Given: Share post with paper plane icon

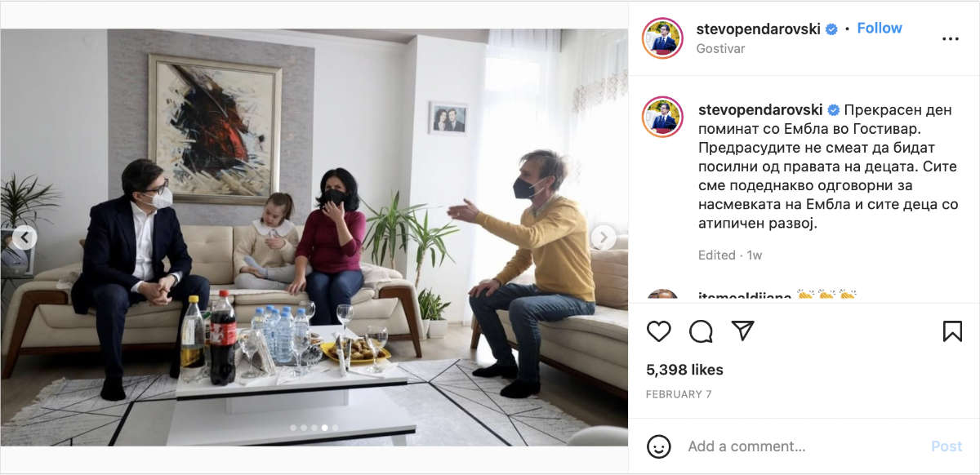Looking at the screenshot, I should (742, 331).
